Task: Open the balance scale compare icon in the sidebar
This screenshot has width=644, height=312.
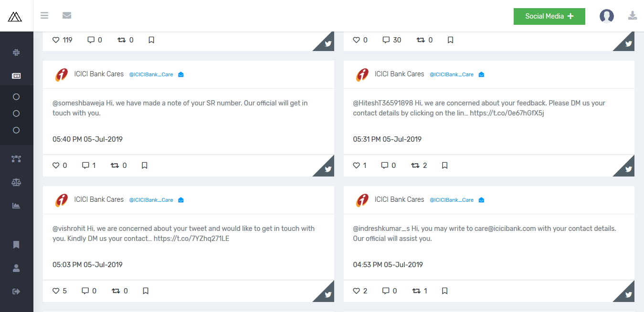Action: click(16, 182)
